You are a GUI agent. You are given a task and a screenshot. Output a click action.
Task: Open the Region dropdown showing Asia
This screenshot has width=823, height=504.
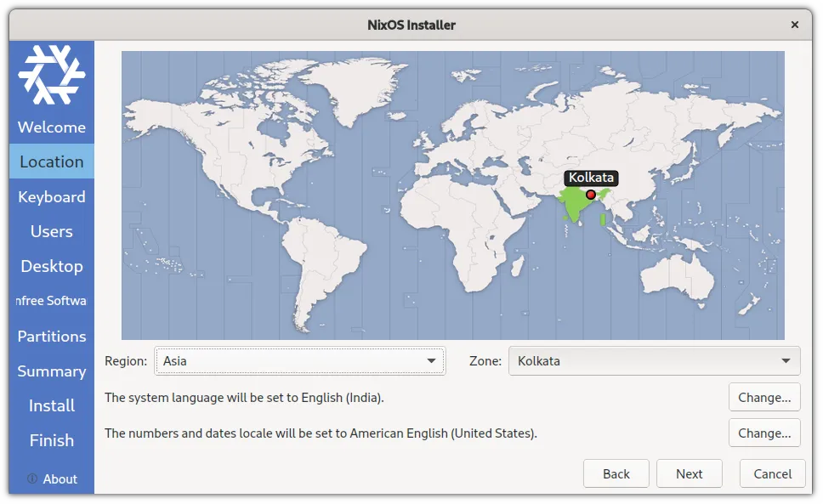tap(299, 361)
